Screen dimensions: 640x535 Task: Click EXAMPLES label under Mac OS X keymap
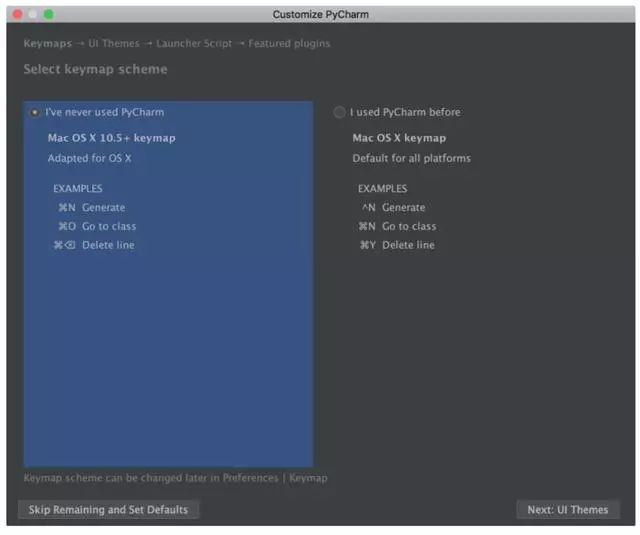[x=382, y=189]
